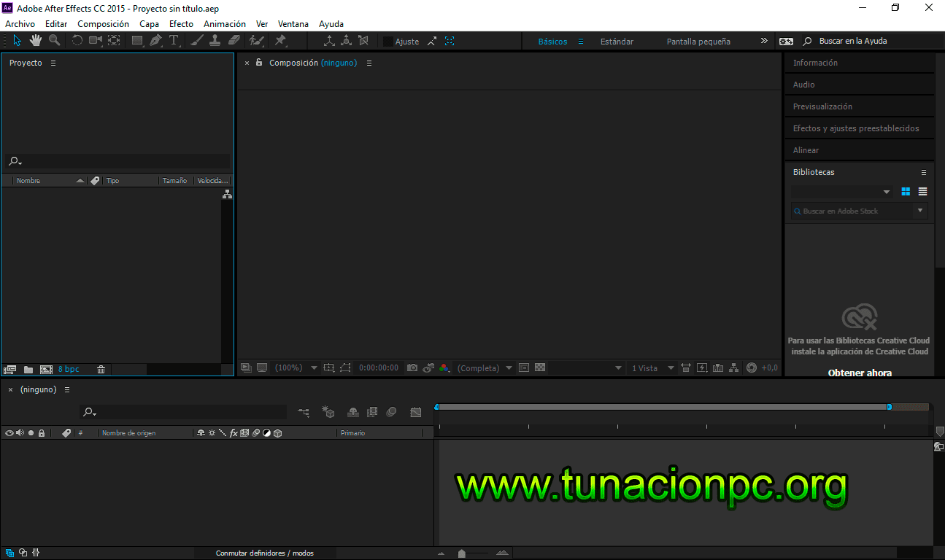The height and width of the screenshot is (560, 945).
Task: Click the timeline search input field
Action: point(182,412)
